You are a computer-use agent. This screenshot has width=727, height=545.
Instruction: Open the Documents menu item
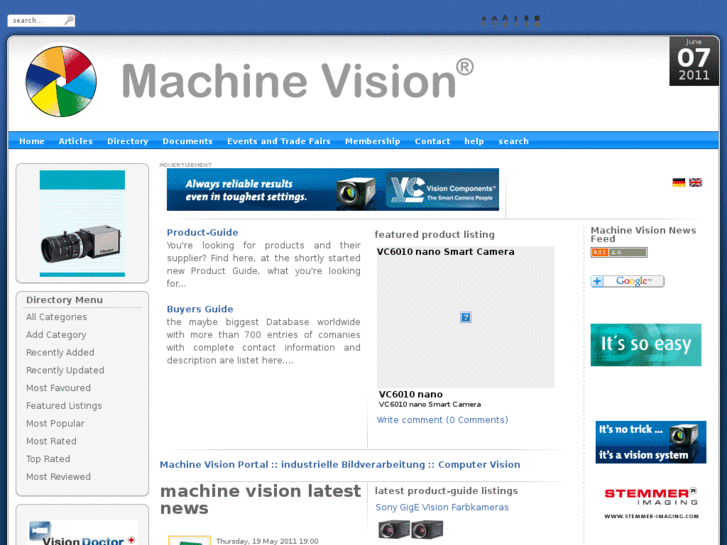pos(187,141)
